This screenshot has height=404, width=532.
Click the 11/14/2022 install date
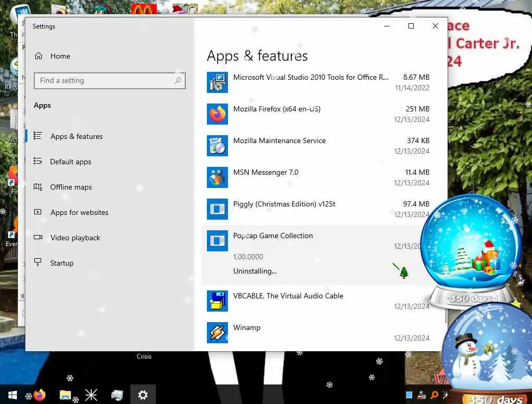coord(412,88)
